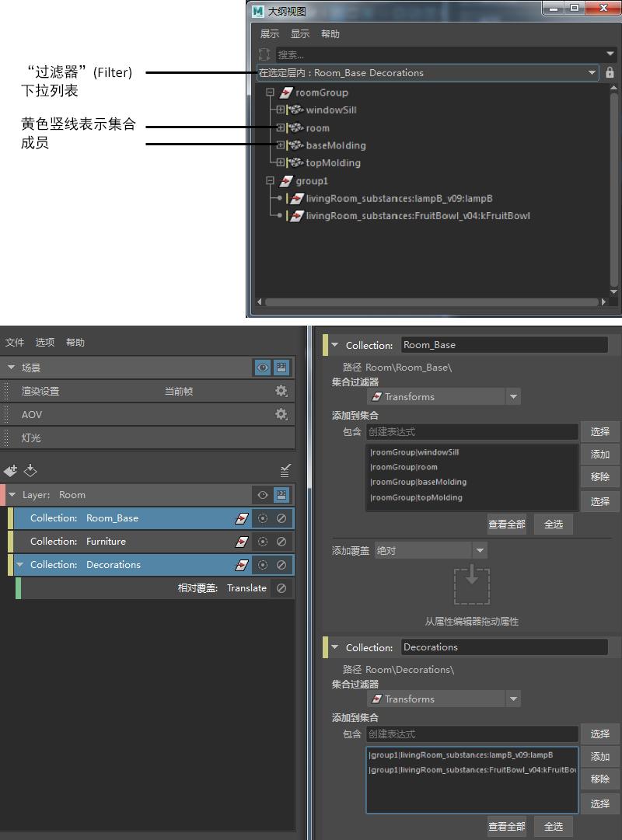
Task: Click 选择 beside 包含 field in Decorations section
Action: 600,734
